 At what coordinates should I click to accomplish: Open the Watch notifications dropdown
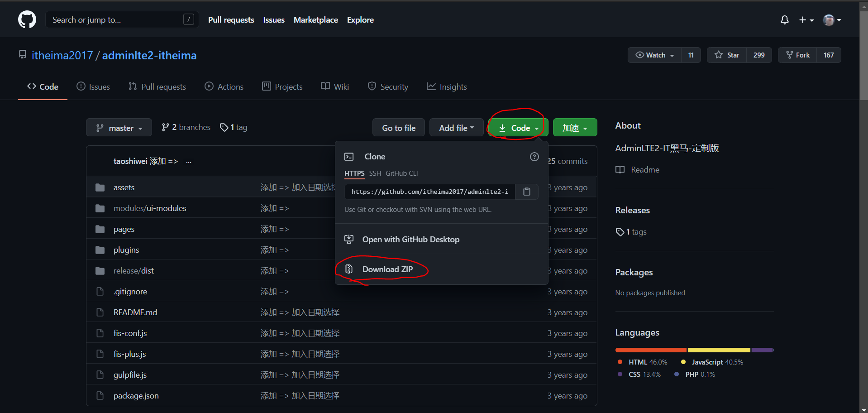pyautogui.click(x=655, y=55)
